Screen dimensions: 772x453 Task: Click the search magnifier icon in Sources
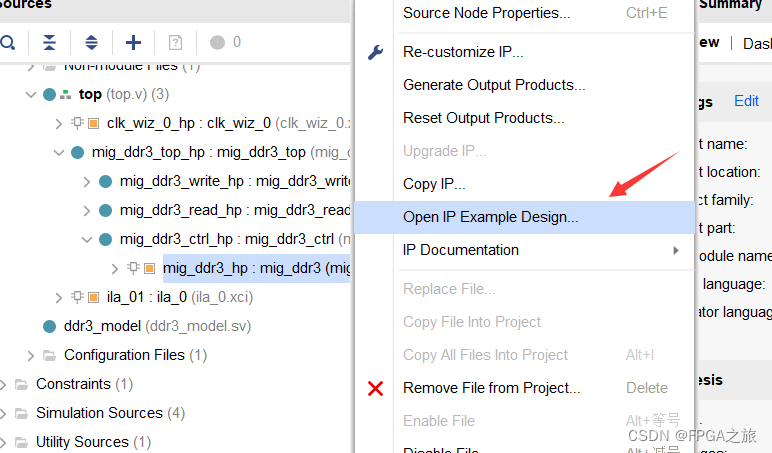click(7, 43)
